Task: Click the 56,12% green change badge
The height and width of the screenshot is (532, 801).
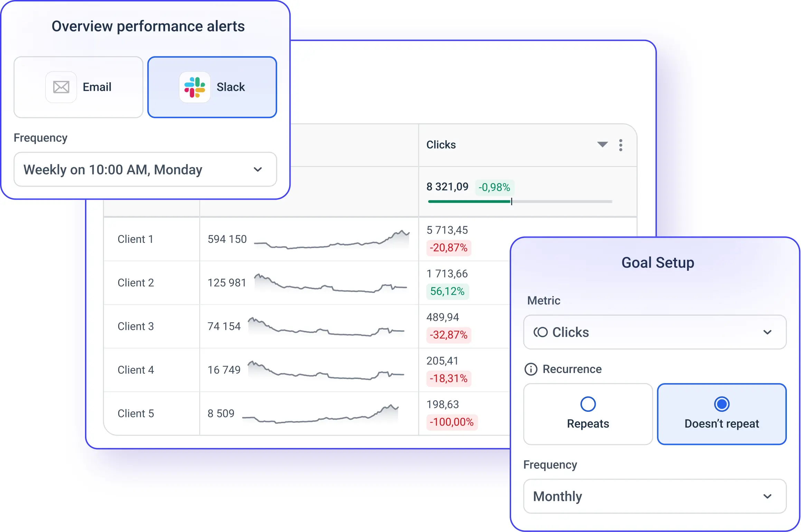Action: [447, 292]
